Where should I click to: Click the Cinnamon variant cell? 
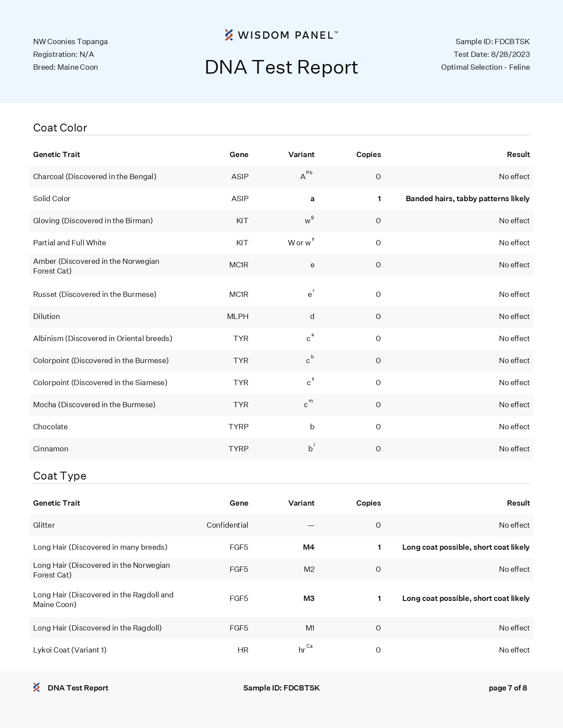point(311,448)
